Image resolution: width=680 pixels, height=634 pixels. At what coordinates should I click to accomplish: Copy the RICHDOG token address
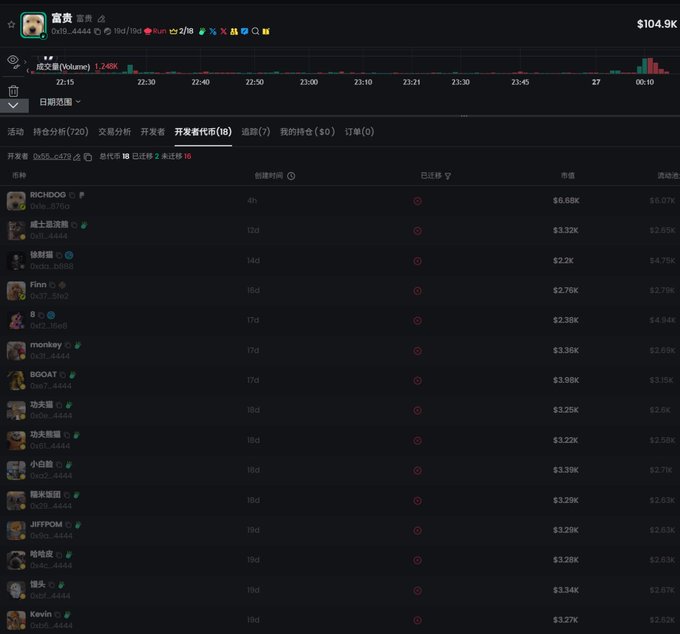(72, 196)
